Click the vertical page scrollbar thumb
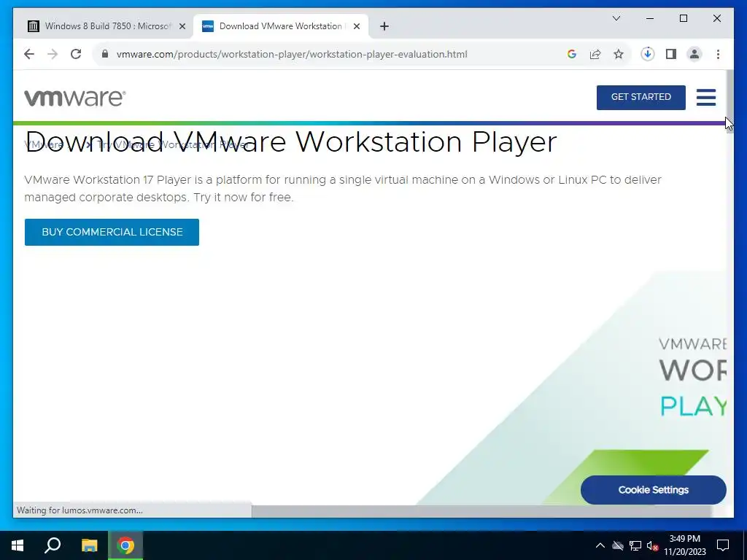This screenshot has width=747, height=560. tap(729, 101)
